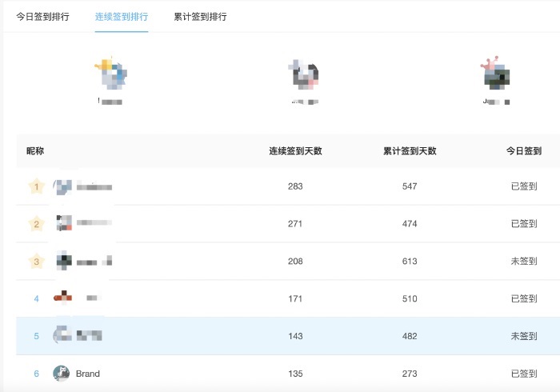Select the 283 consecutive days value

[295, 186]
